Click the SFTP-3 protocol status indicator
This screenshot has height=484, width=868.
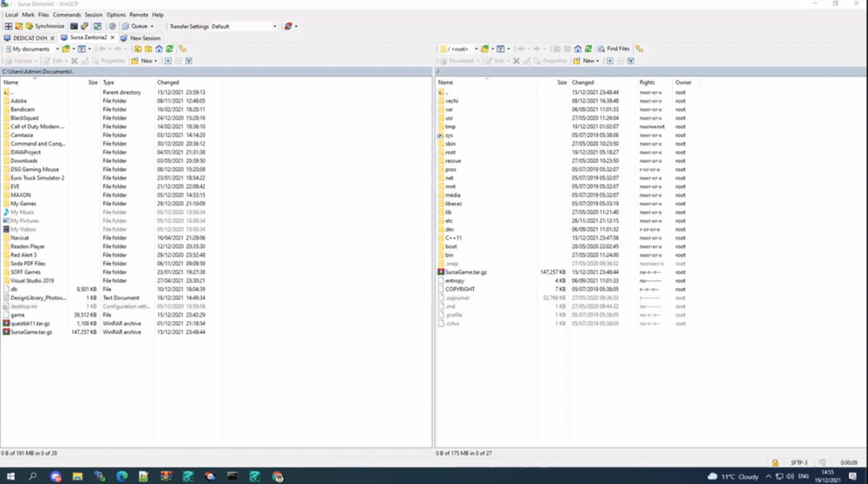click(799, 462)
